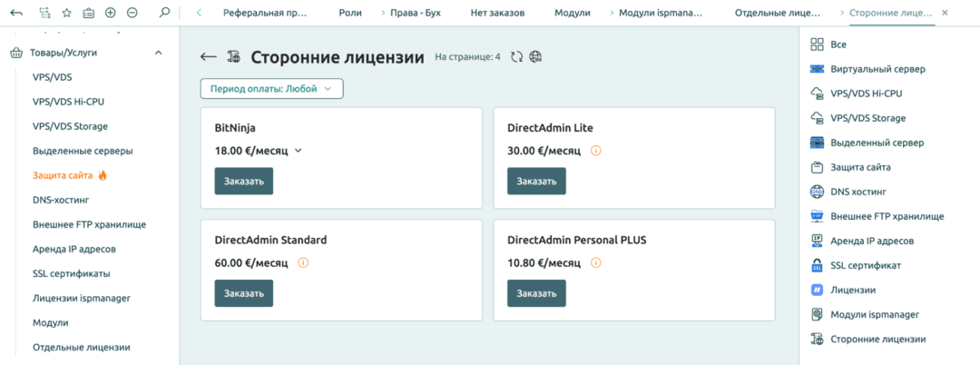Screen dimensions: 980x365
Task: Click the minus circle icon
Action: tap(132, 13)
